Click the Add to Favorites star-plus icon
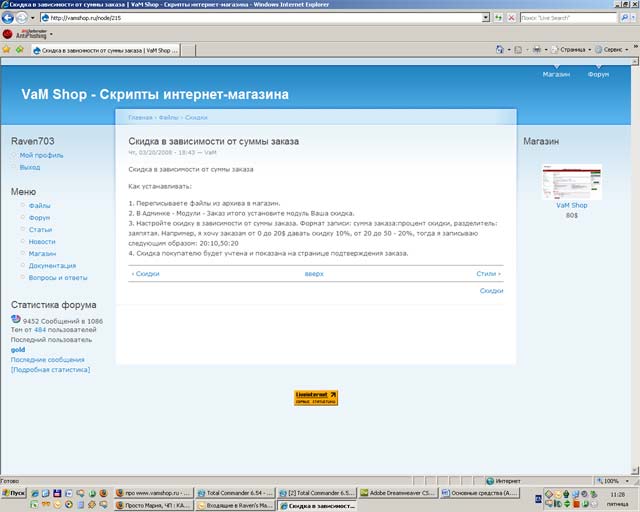Viewport: 640px width, 512px height. (20, 50)
